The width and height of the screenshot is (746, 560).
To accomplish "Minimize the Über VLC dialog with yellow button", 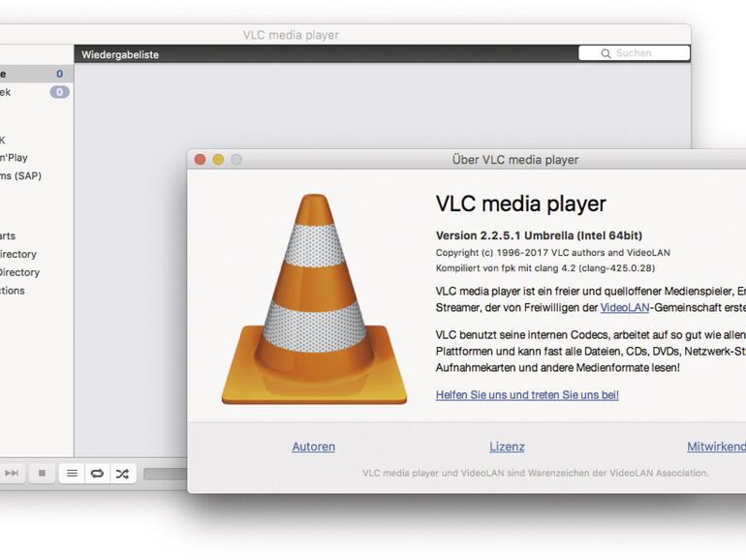I will [x=218, y=160].
